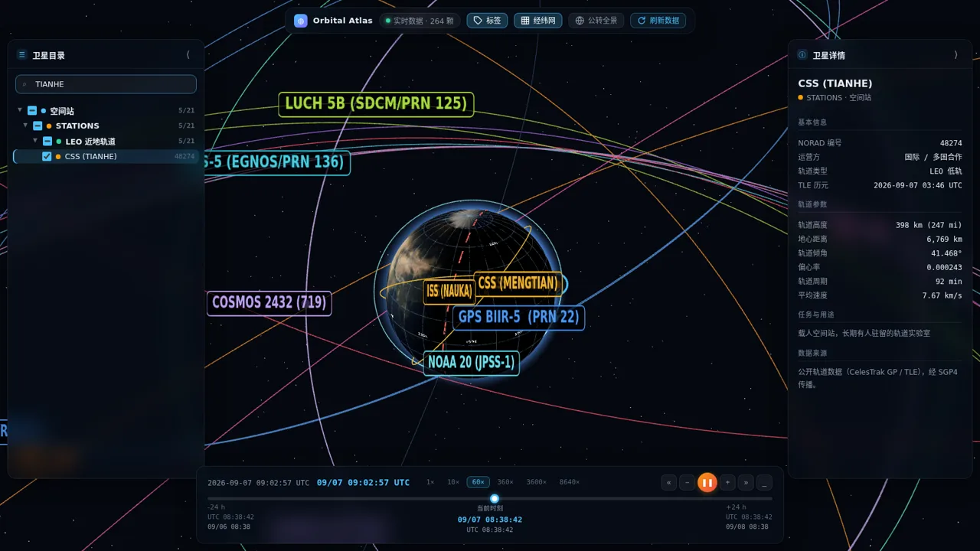
Task: Toggle the LEO 近地轨道 checkbox
Action: tap(47, 141)
